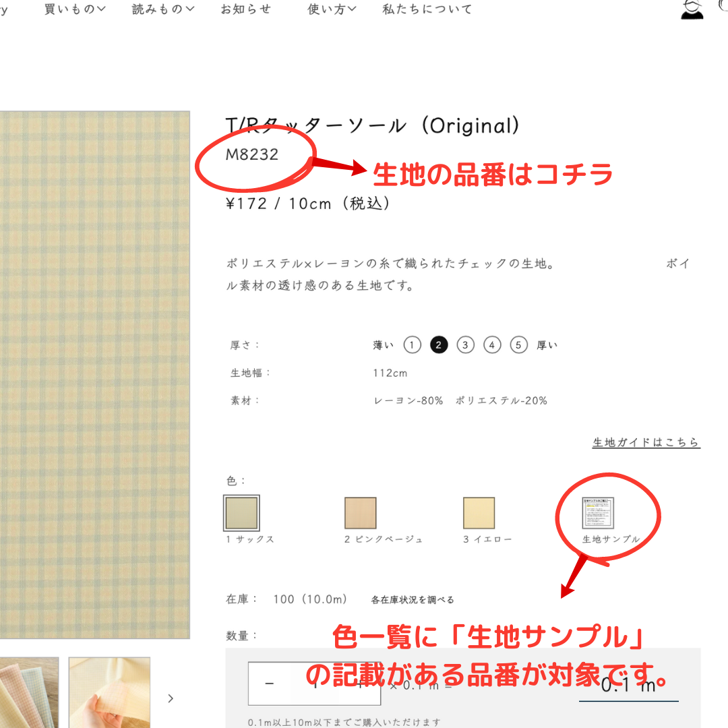Expand the 買いもの menu
Viewport: 728px width, 728px height.
pyautogui.click(x=75, y=9)
